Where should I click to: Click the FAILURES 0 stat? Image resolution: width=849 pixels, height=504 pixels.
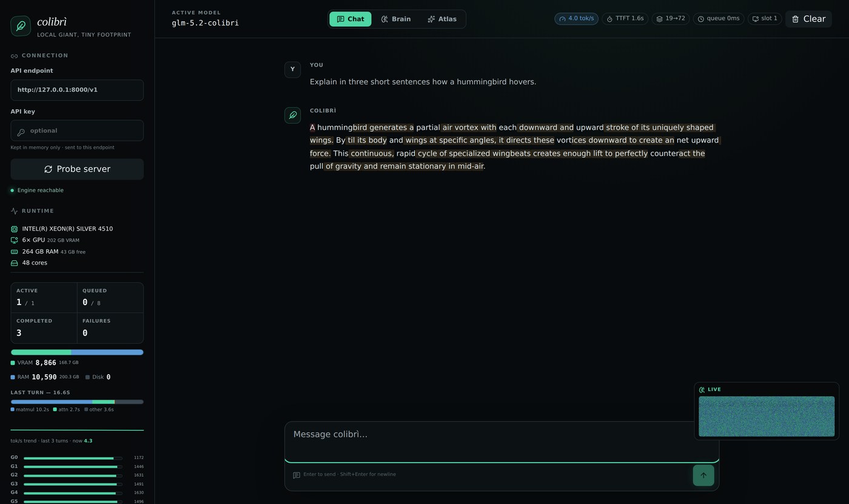point(110,328)
